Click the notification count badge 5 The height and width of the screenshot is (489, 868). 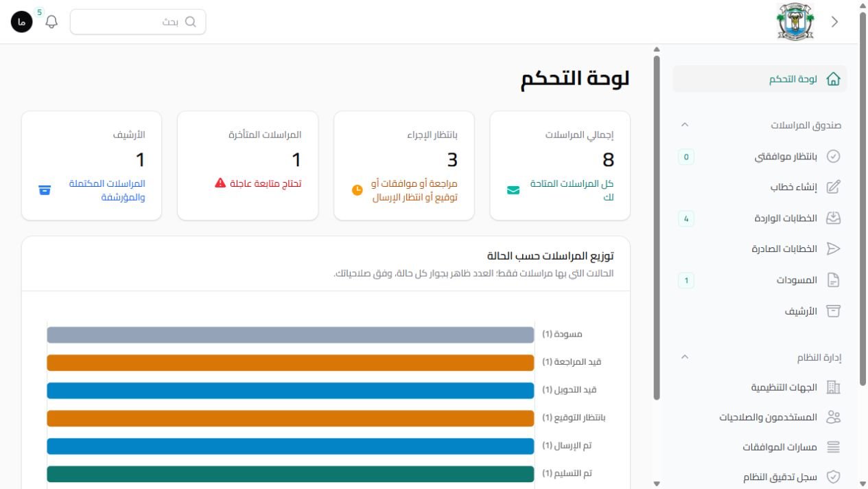[38, 12]
